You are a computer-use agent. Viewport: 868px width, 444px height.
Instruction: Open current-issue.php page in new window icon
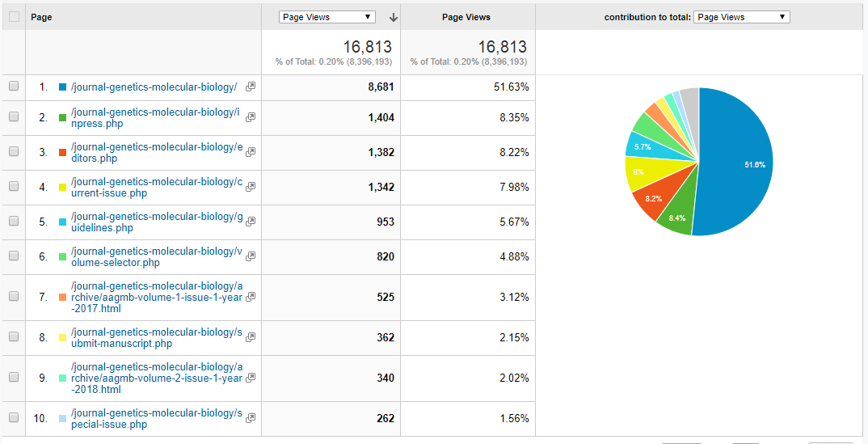[251, 187]
